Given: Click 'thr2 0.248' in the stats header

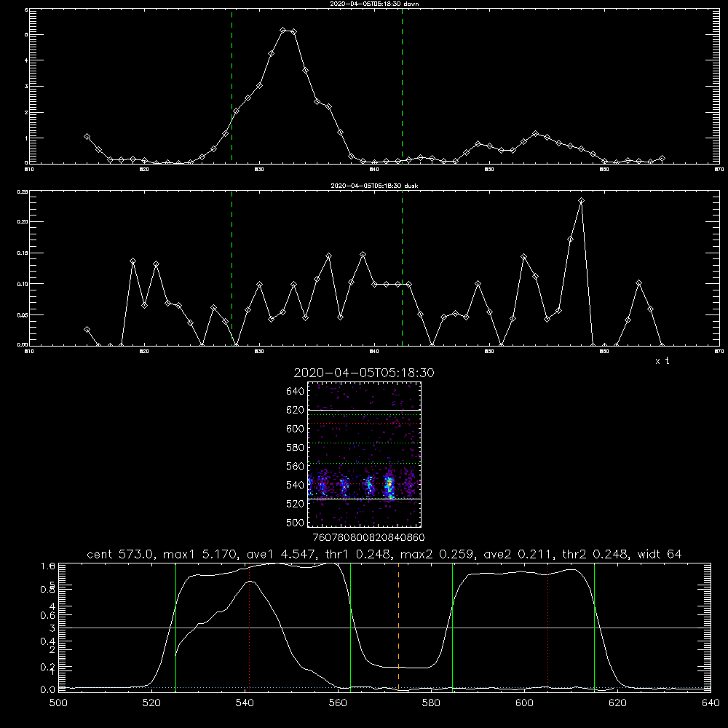Looking at the screenshot, I should point(596,554).
